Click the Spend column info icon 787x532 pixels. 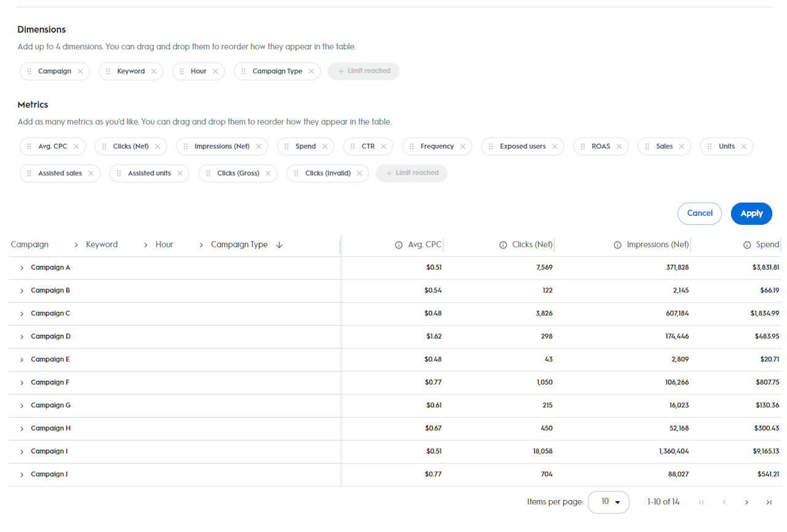(x=747, y=245)
